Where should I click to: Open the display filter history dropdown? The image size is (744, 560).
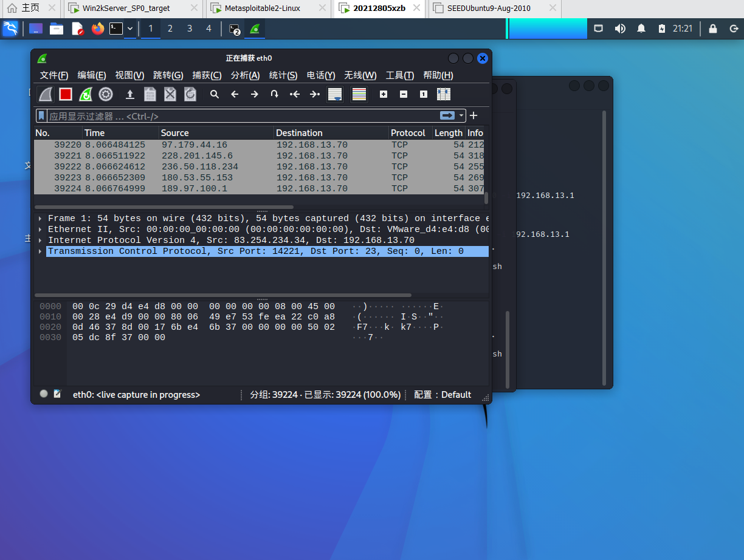(x=462, y=115)
